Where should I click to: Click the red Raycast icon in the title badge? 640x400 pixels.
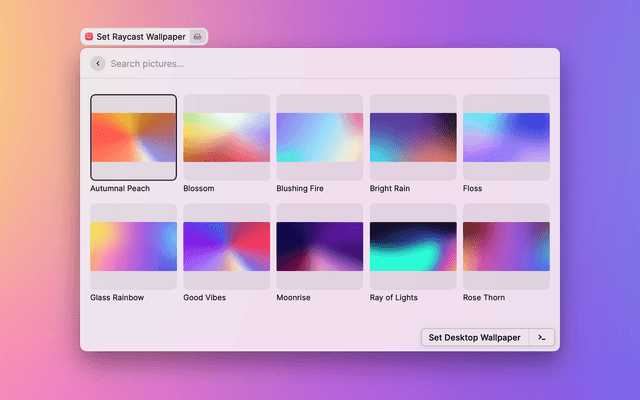(89, 36)
